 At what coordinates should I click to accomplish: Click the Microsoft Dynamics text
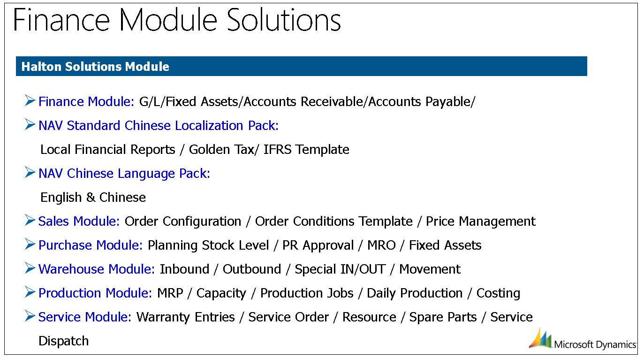tap(595, 344)
